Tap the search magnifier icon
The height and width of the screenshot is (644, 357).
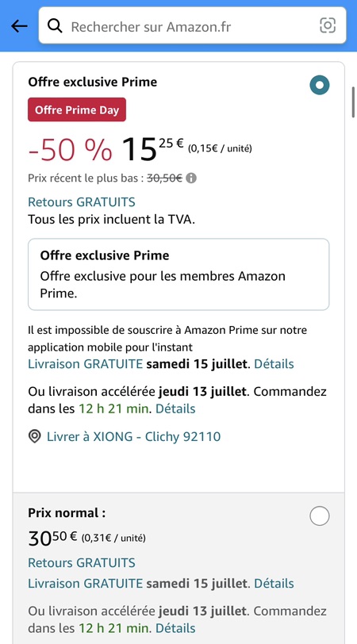[x=55, y=26]
